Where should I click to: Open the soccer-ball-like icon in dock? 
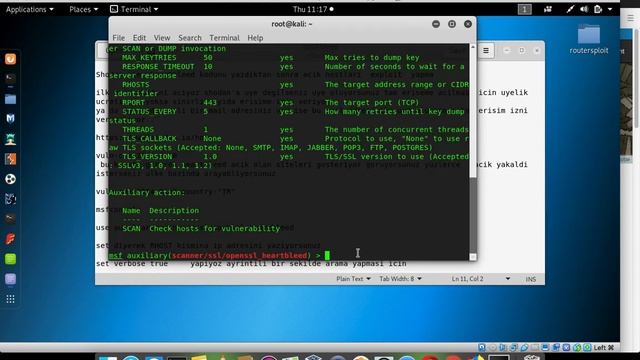pyautogui.click(x=11, y=179)
